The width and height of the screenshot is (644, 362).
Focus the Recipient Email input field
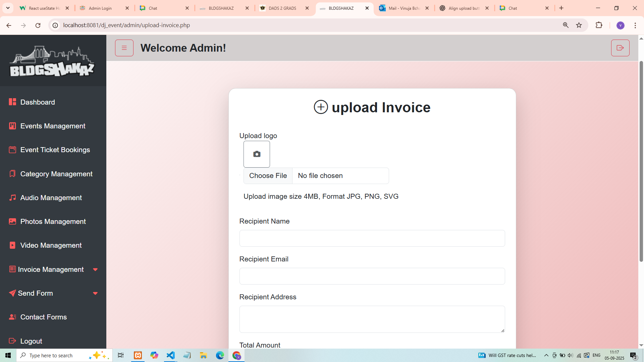point(372,276)
